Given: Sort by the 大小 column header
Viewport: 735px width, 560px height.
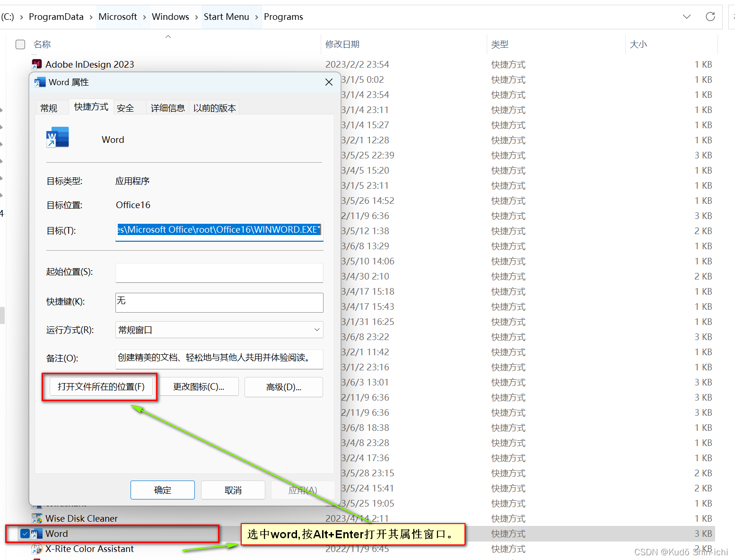Looking at the screenshot, I should tap(639, 44).
